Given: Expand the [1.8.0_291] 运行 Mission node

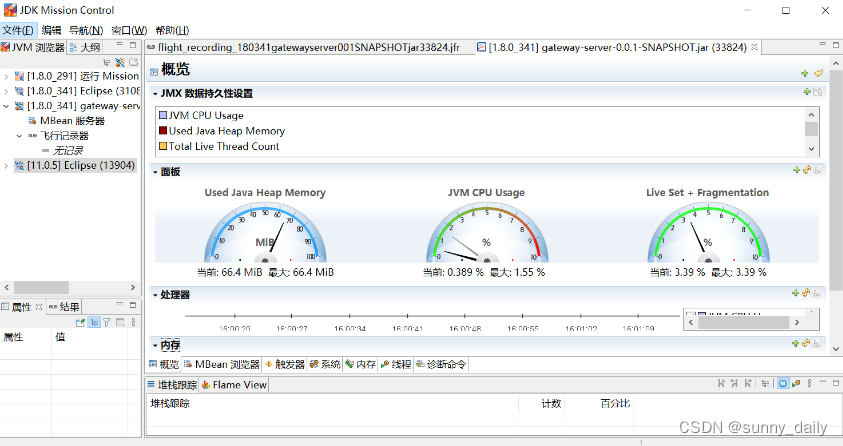Looking at the screenshot, I should coord(6,76).
